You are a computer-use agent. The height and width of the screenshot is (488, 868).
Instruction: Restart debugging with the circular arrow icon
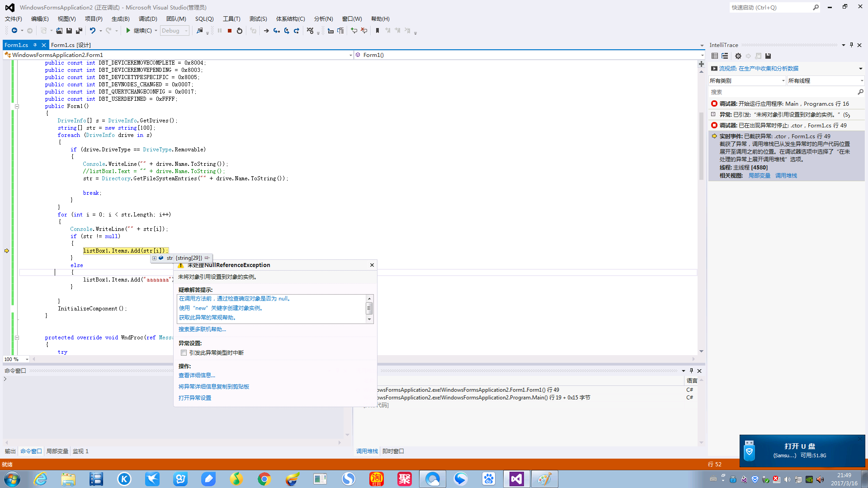240,31
